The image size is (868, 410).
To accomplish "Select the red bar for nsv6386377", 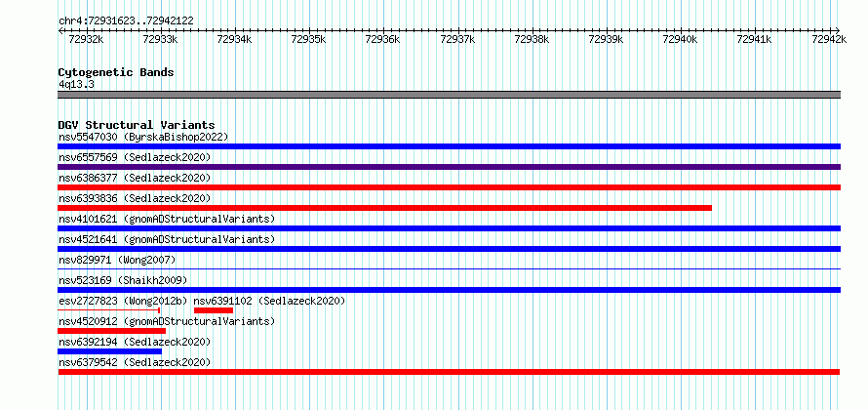I will (449, 187).
